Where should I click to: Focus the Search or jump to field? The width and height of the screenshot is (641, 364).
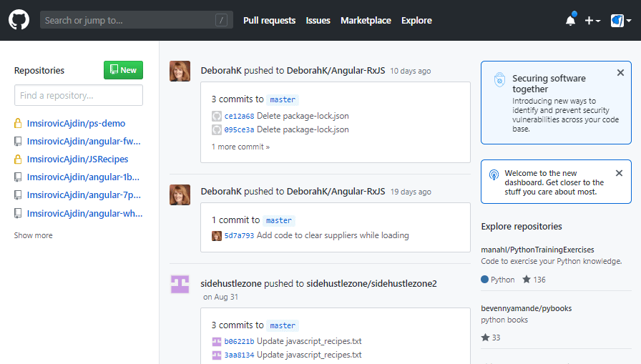(x=136, y=20)
